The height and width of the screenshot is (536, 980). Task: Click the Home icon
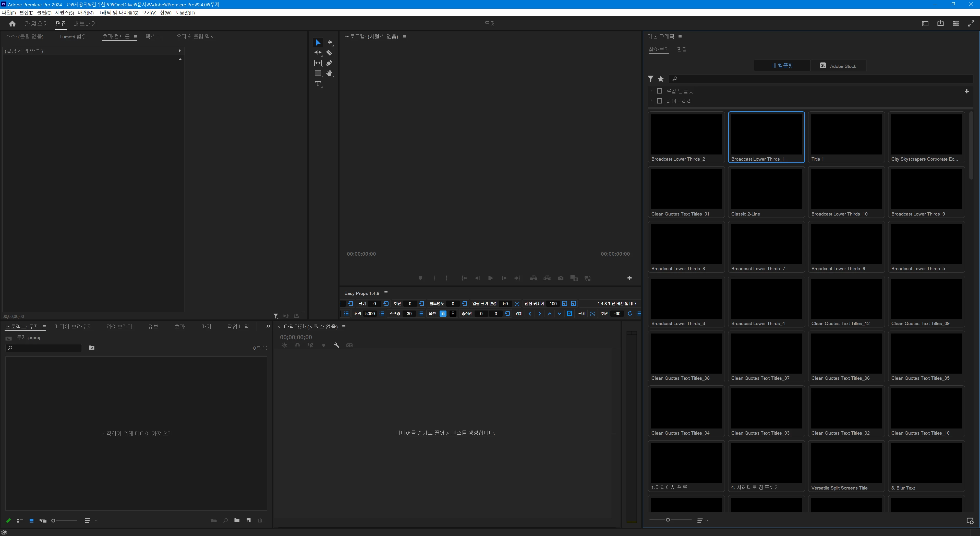coord(12,23)
